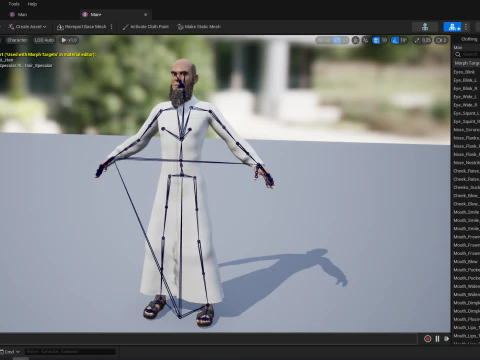
Task: Toggle rotation snapping icon
Action: pos(395,40)
